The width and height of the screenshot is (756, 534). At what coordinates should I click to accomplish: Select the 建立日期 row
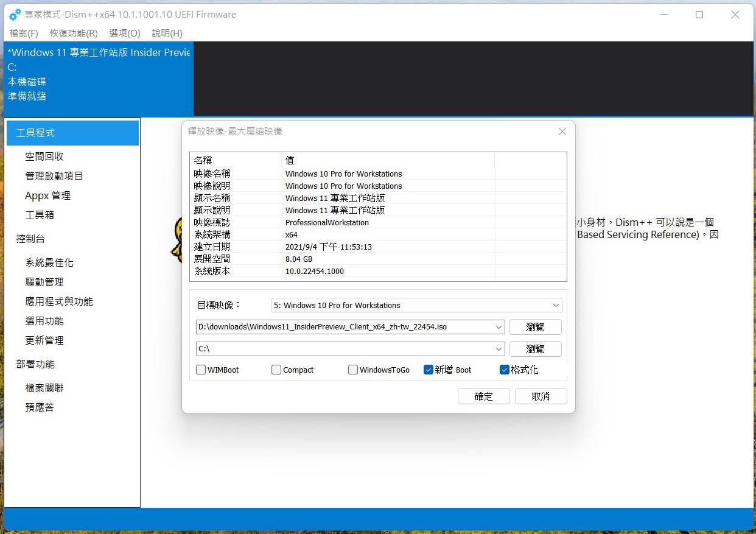pos(378,247)
